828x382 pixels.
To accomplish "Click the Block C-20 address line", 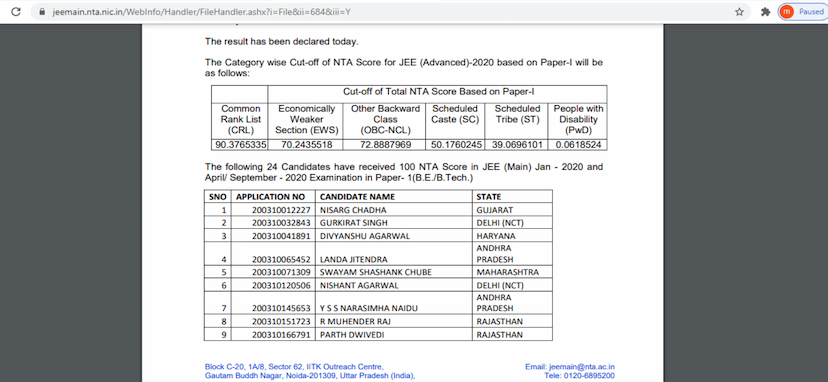I will click(294, 367).
